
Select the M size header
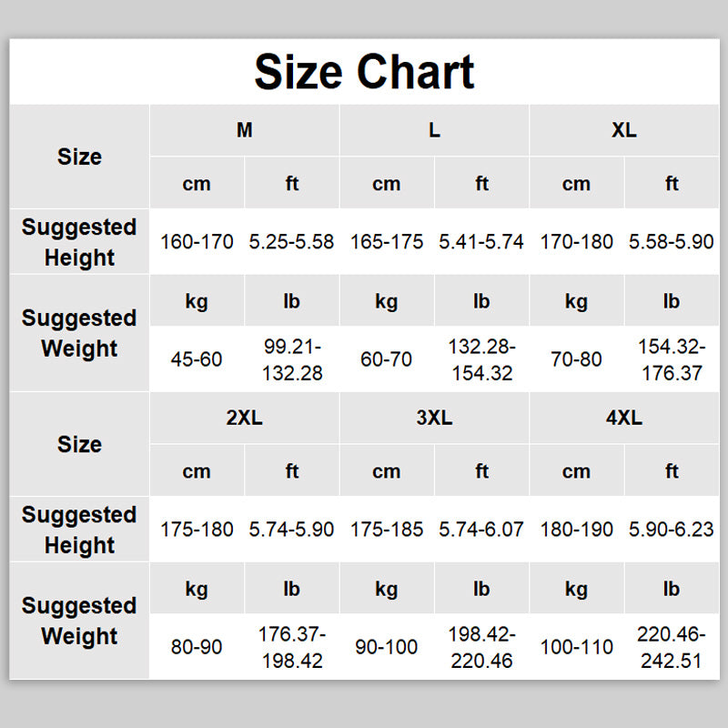(x=244, y=130)
